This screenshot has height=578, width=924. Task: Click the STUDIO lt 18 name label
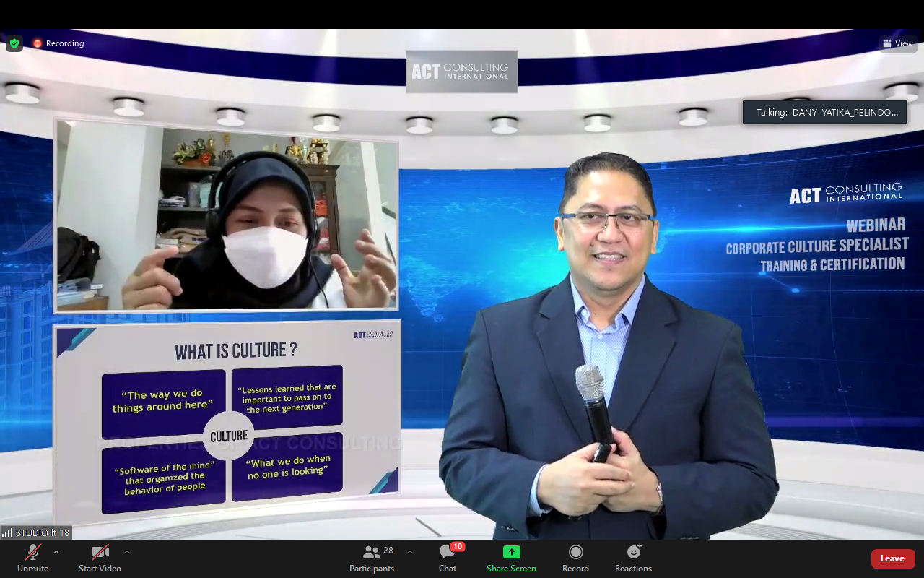click(x=43, y=532)
